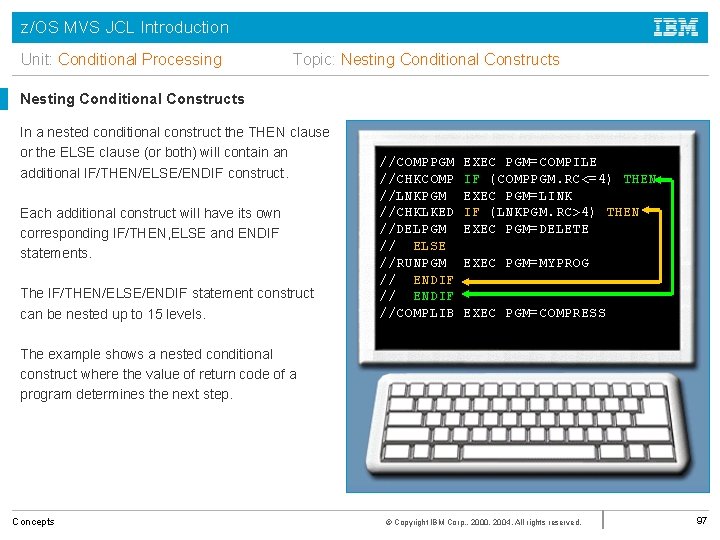
Task: Click page number 97
Action: [x=701, y=521]
